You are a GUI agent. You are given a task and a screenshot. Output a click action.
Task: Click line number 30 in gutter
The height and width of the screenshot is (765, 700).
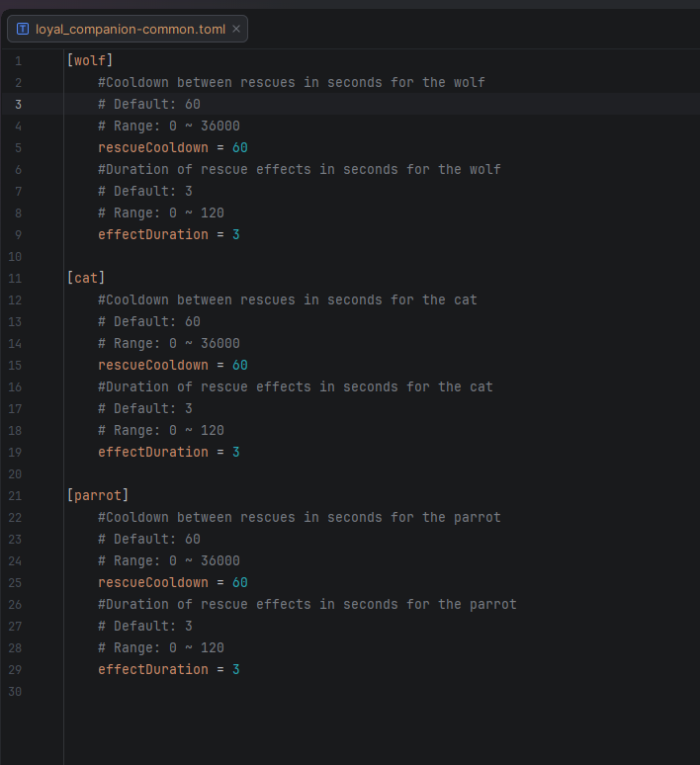tap(15, 692)
